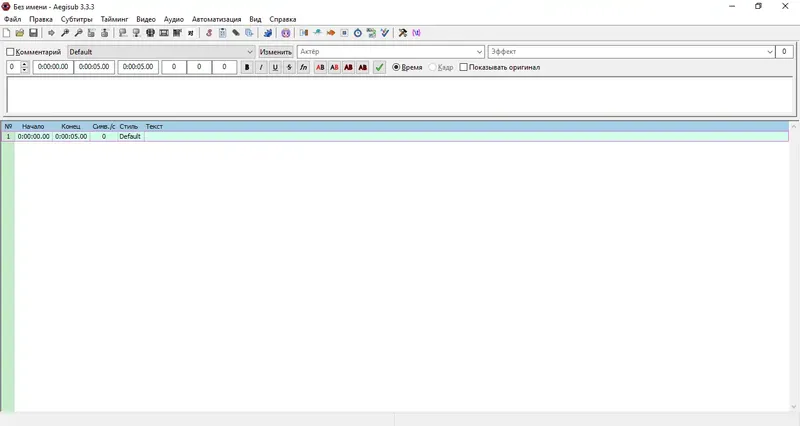Commit the line with green checkmark
This screenshot has height=426, width=800.
click(379, 67)
